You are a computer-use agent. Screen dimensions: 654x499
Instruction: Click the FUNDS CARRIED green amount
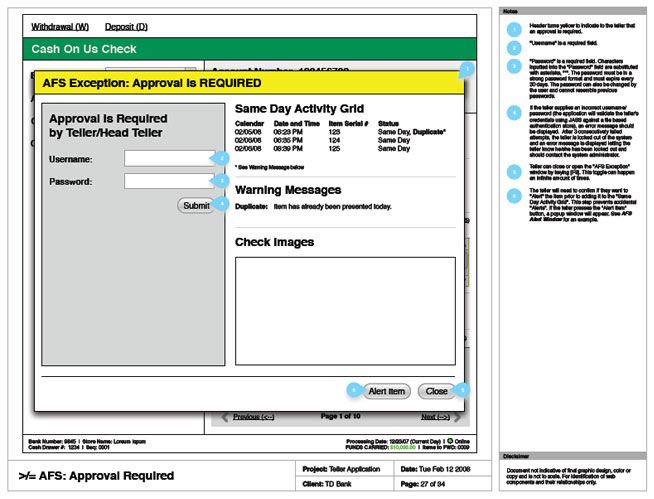(x=403, y=447)
